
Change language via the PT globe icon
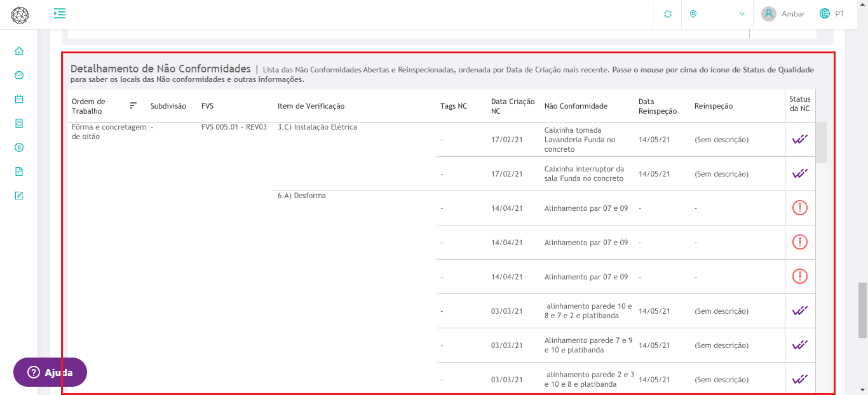(825, 13)
